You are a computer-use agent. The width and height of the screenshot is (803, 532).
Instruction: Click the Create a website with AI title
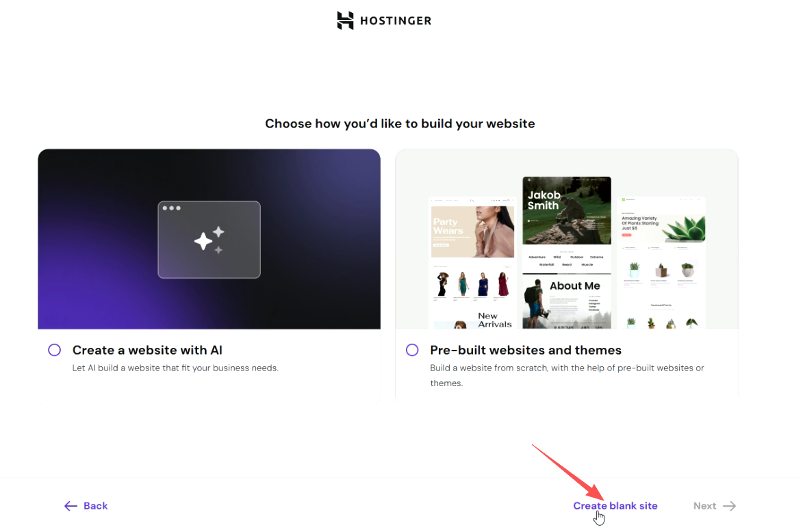147,351
